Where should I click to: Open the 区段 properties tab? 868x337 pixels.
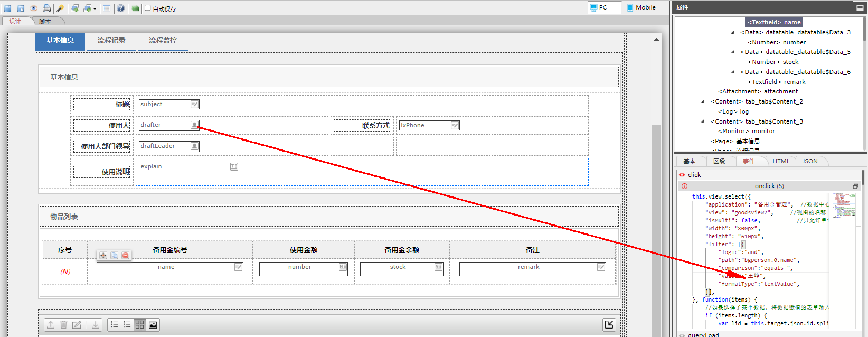click(x=719, y=161)
